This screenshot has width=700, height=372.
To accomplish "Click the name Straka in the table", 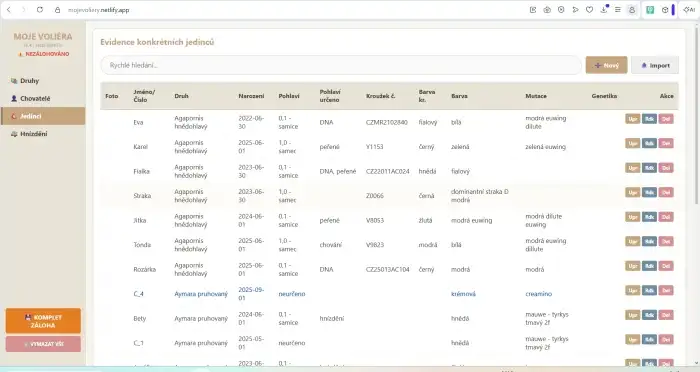I will point(142,196).
